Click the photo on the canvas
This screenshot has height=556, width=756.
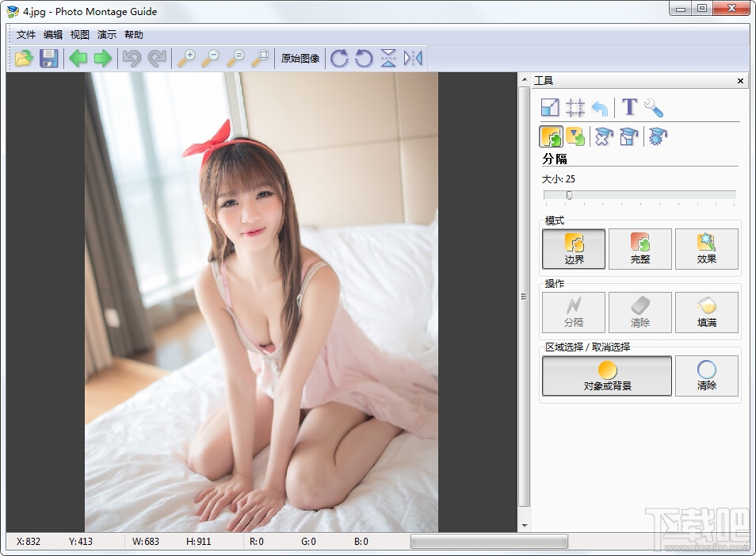(262, 302)
